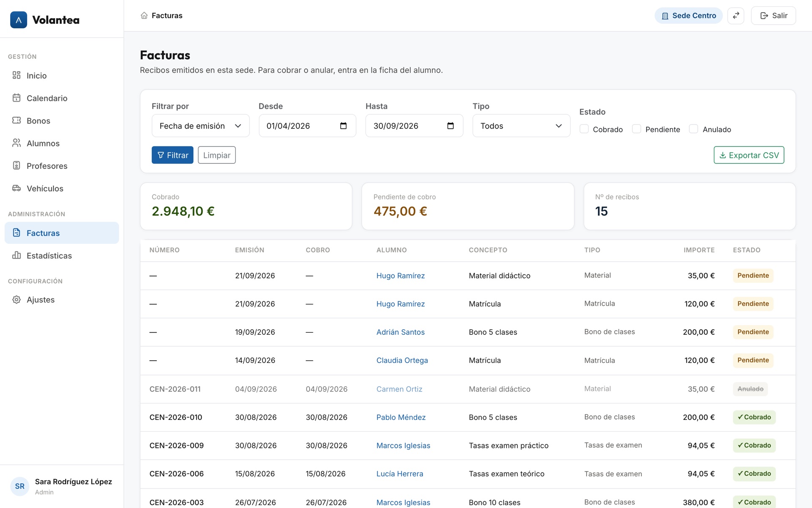Open the Tipo dropdown showing Todos
This screenshot has height=508, width=812.
521,126
